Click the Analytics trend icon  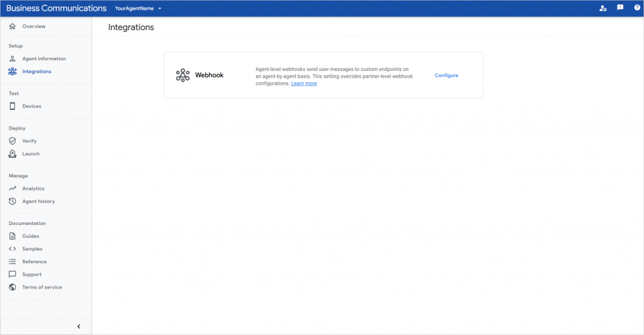coord(13,189)
